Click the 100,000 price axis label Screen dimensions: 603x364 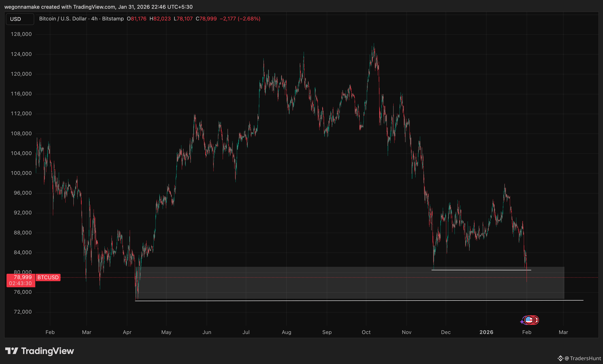click(x=21, y=173)
